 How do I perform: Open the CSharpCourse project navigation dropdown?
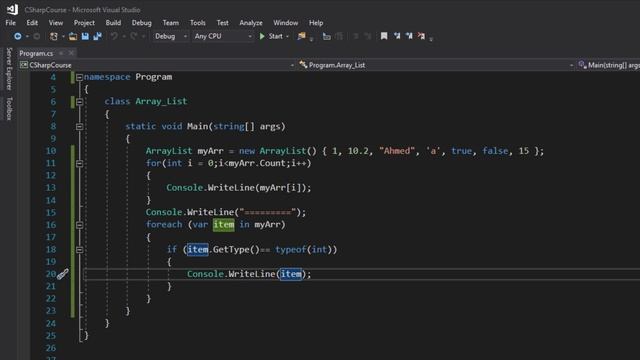click(x=157, y=65)
